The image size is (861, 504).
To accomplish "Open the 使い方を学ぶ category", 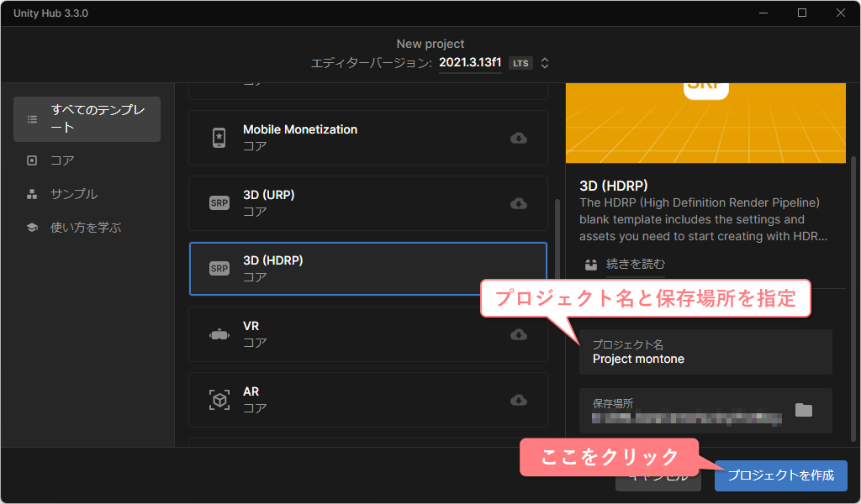I will click(87, 227).
